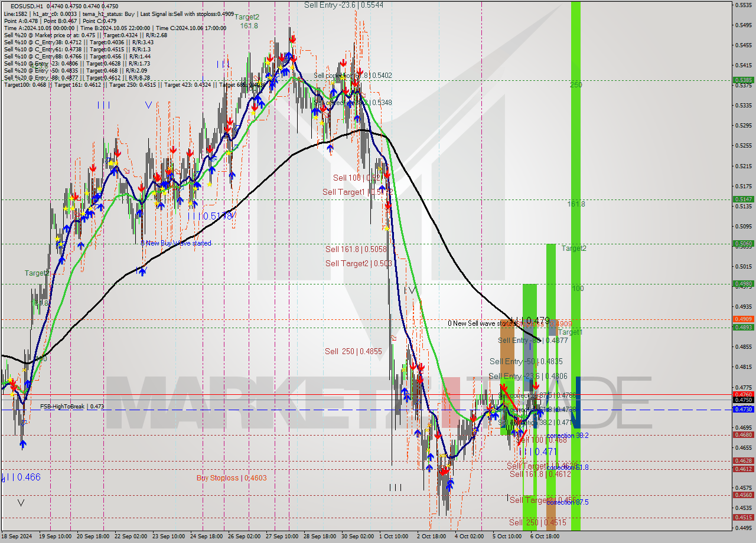Select the green 0.4980 price tag

tap(743, 283)
